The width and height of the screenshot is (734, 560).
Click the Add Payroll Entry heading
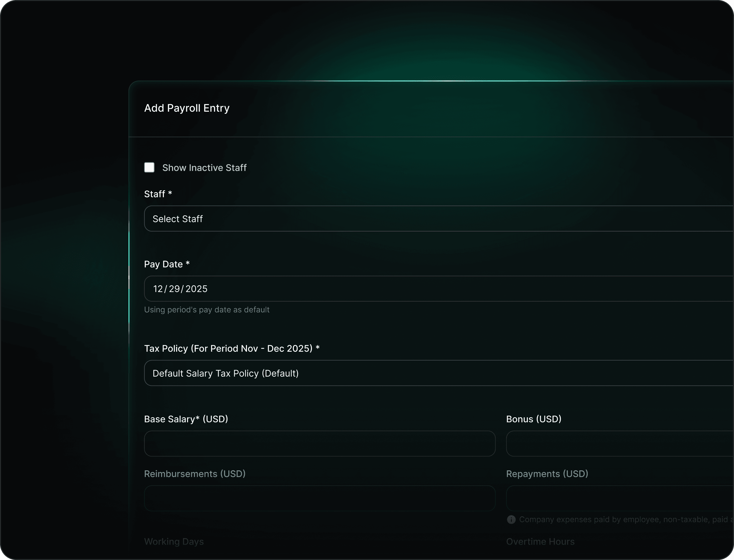click(x=187, y=108)
